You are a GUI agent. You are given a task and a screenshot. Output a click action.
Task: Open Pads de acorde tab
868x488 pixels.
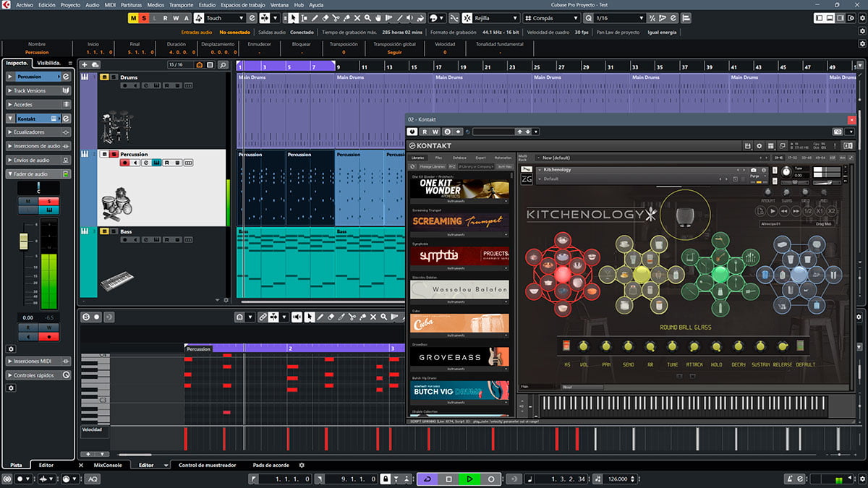[271, 465]
